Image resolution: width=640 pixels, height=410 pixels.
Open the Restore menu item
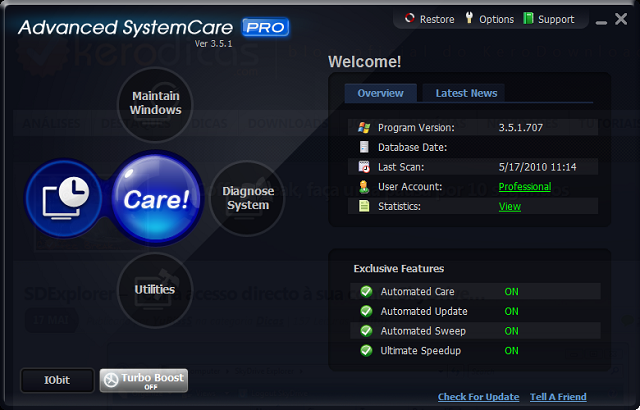pyautogui.click(x=437, y=19)
